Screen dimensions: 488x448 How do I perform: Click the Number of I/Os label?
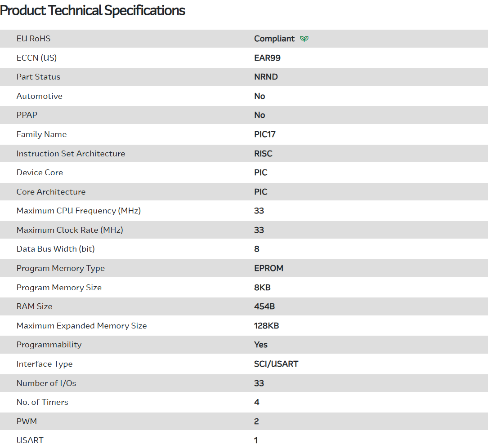coord(46,383)
